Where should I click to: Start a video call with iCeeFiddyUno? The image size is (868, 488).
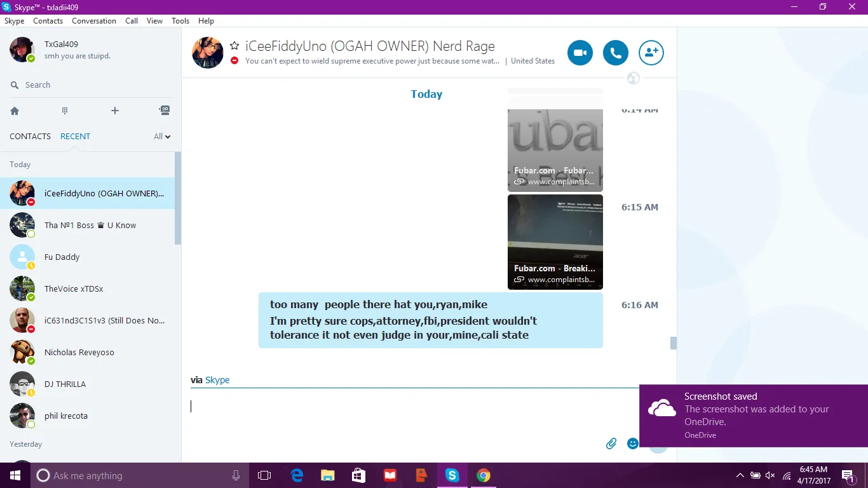click(x=580, y=53)
